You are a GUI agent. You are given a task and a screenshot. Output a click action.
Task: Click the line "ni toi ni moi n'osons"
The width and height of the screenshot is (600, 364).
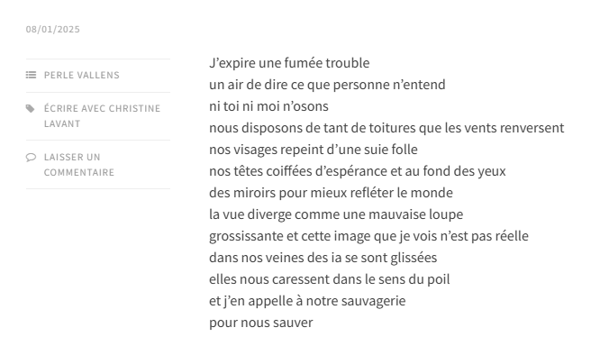pos(268,106)
